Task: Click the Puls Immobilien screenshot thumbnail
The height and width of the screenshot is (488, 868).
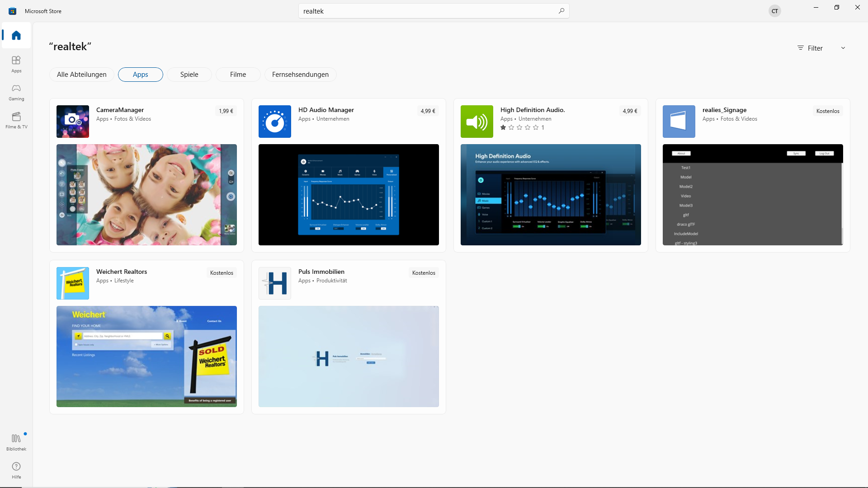Action: 349,357
